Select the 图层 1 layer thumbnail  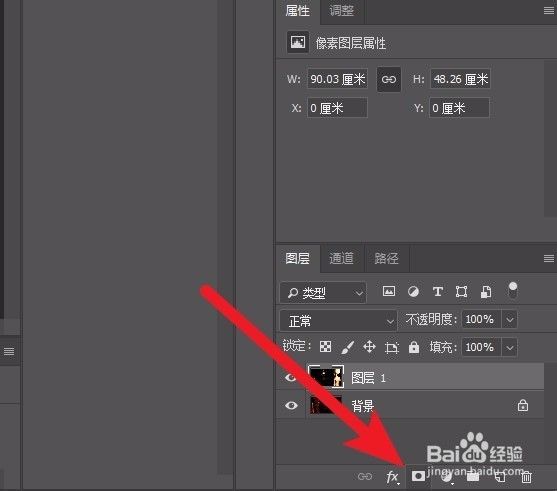[x=326, y=377]
